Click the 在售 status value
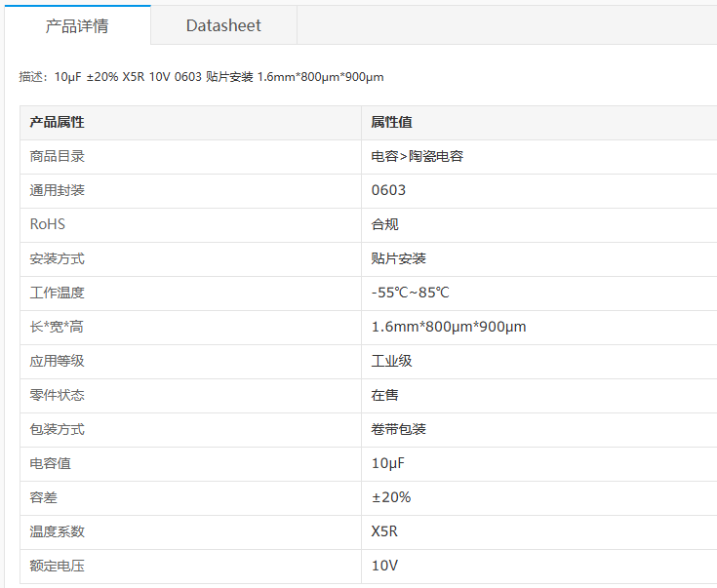717x588 pixels. 384,395
